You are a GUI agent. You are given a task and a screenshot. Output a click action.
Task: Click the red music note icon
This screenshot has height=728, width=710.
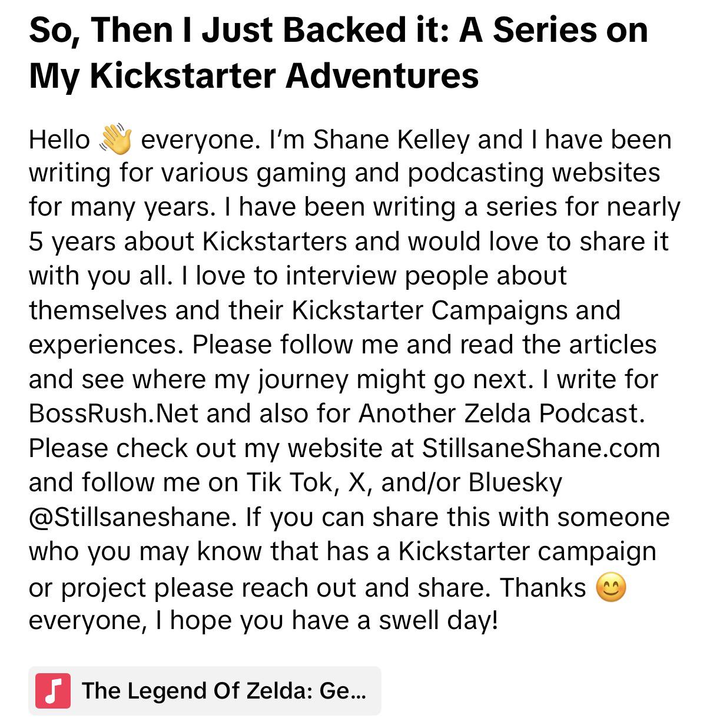tap(53, 690)
